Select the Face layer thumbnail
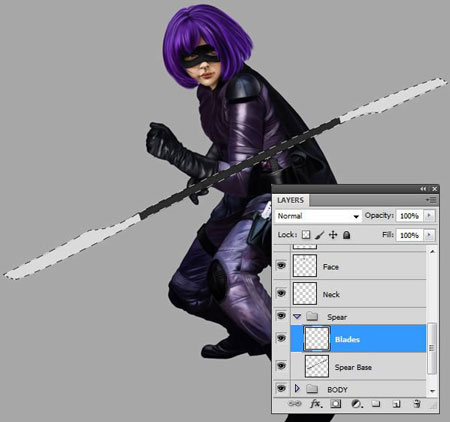This screenshot has height=422, width=450. [x=305, y=266]
